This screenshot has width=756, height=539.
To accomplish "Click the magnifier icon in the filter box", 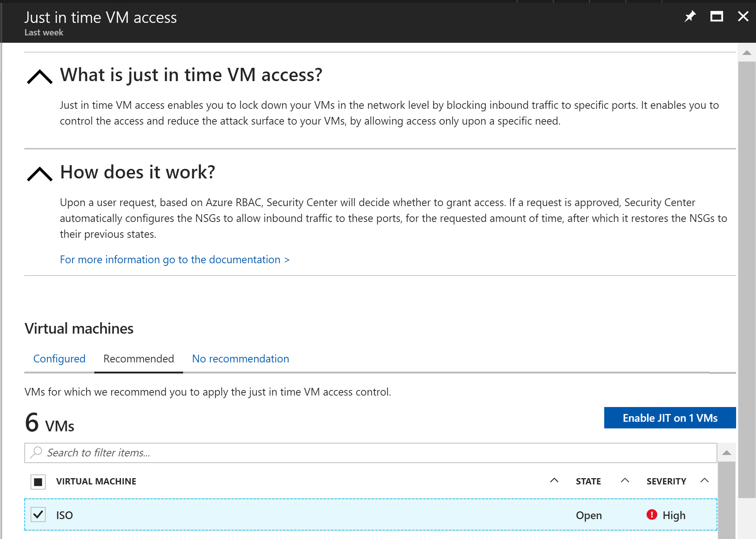I will pos(36,452).
